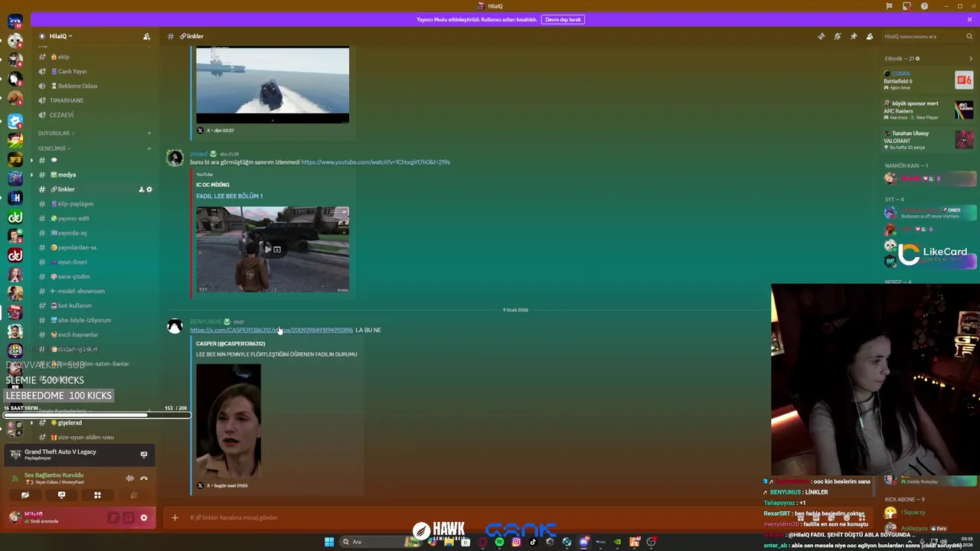Toggle the member list icon
The image size is (980, 551).
(870, 36)
